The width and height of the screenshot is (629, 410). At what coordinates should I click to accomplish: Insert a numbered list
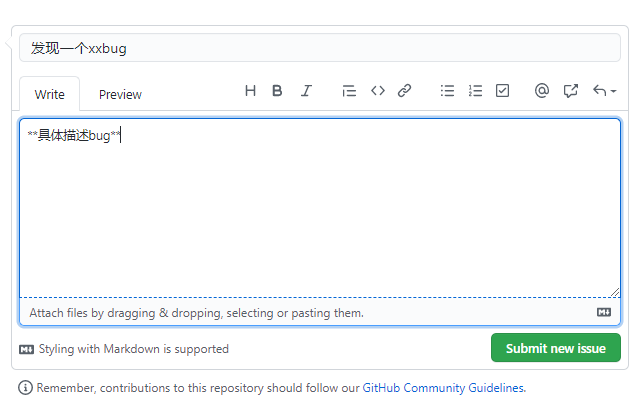point(475,91)
